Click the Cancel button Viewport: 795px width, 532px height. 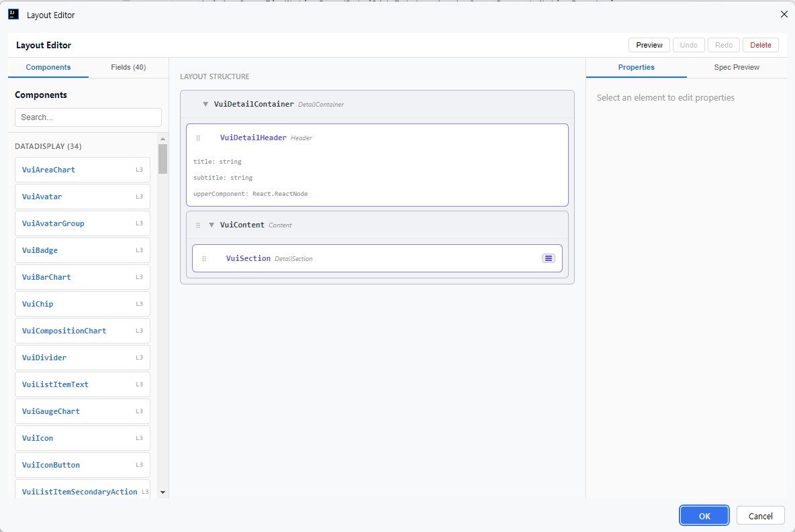(x=761, y=516)
